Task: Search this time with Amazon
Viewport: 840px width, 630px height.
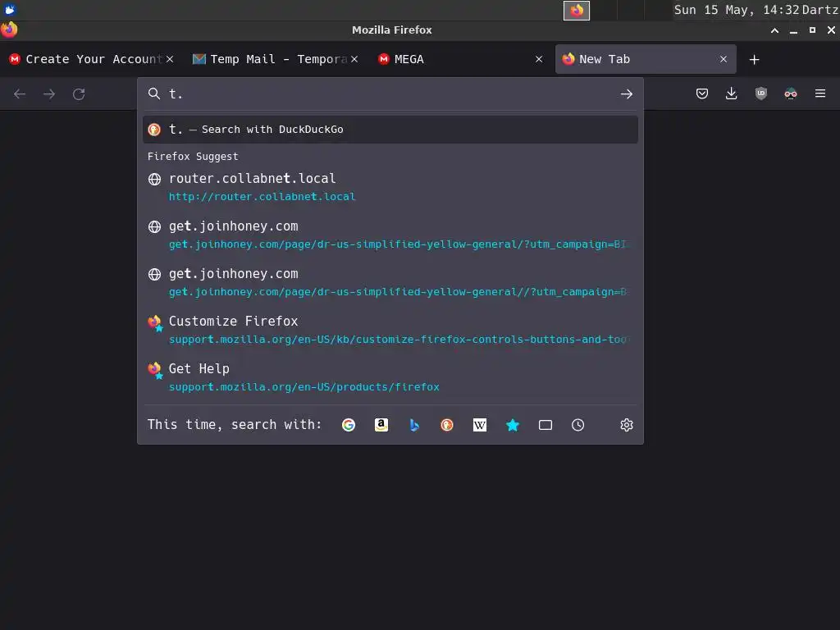Action: point(381,425)
